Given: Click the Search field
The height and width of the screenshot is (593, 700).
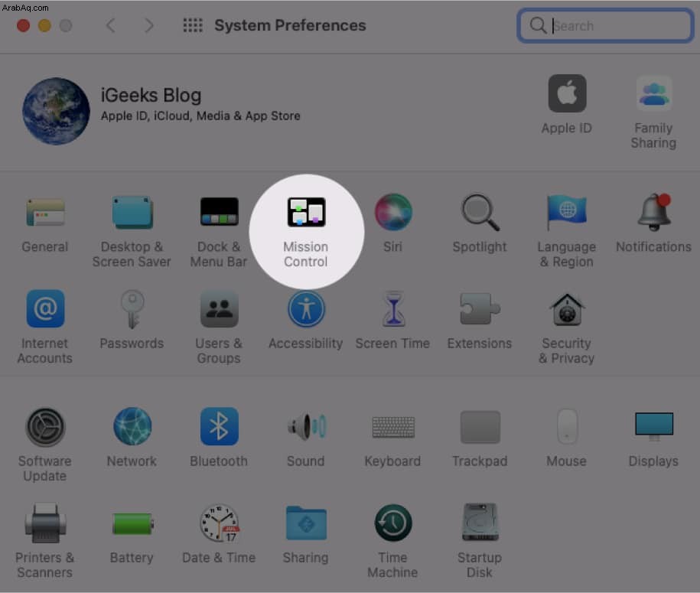Looking at the screenshot, I should click(x=605, y=25).
